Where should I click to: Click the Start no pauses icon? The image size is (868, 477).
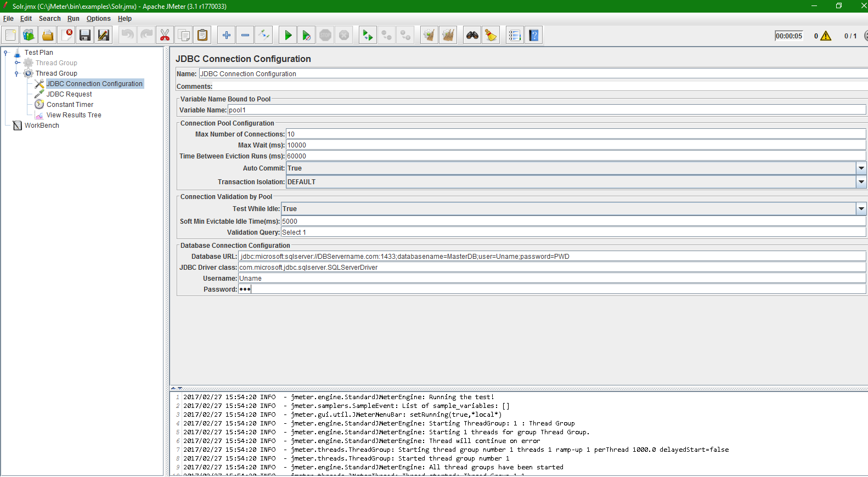[307, 36]
